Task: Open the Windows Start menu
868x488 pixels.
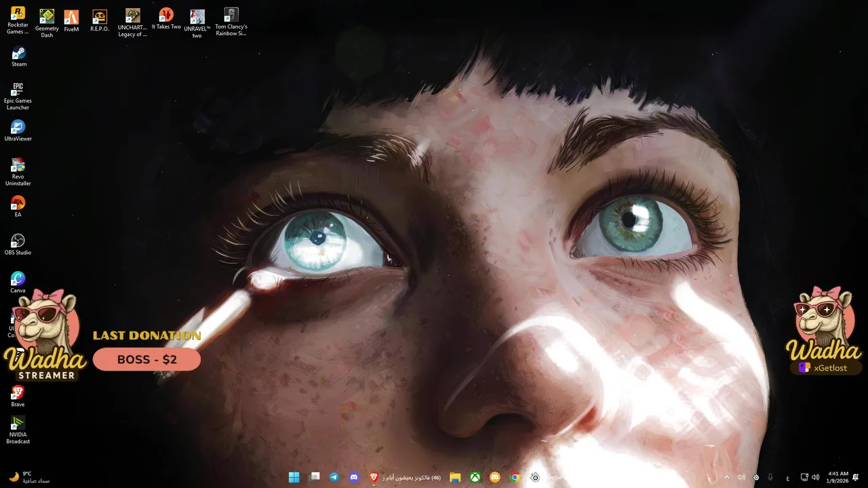Action: 294,477
